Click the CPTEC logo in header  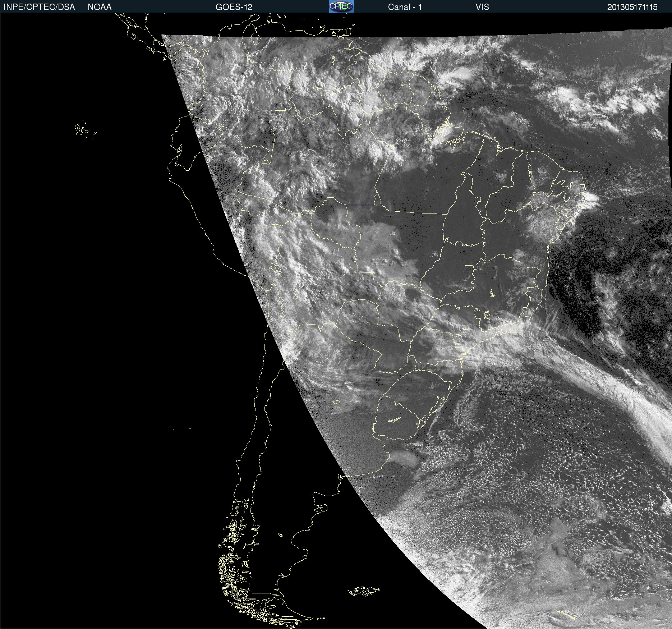coord(341,6)
